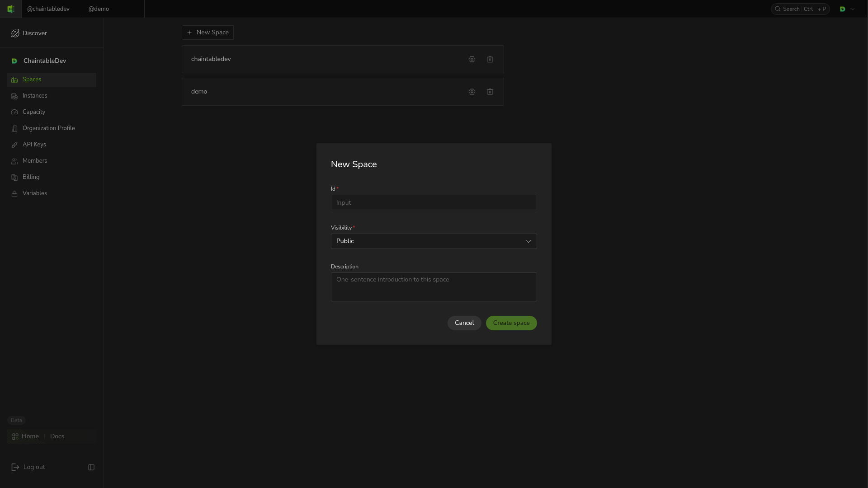Open Spaces in the sidebar
The height and width of the screenshot is (488, 868).
pyautogui.click(x=52, y=80)
